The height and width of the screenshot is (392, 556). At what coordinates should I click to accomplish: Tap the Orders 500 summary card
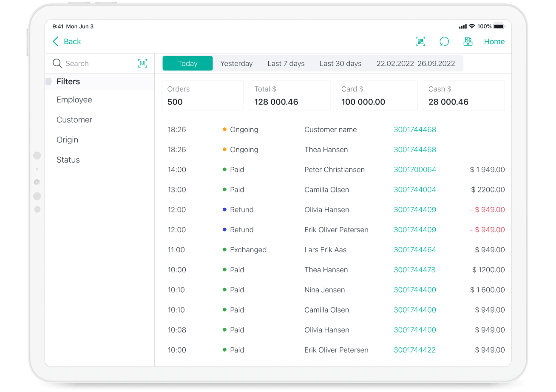click(203, 96)
